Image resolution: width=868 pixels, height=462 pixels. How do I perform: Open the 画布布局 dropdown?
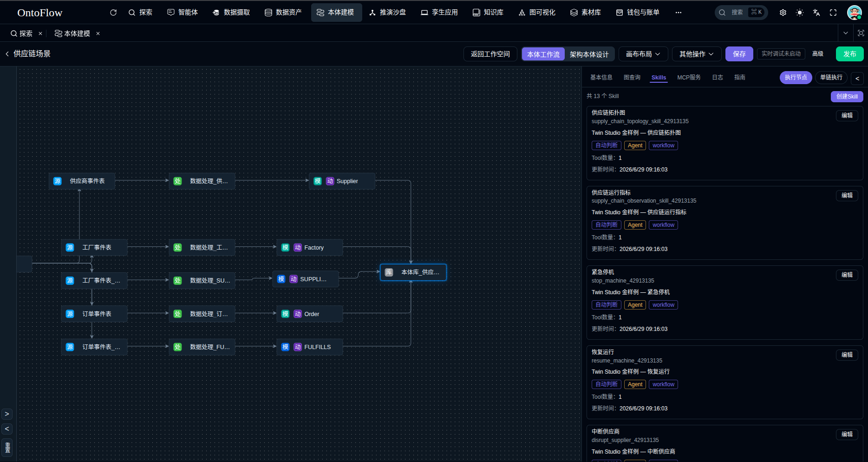(x=643, y=54)
